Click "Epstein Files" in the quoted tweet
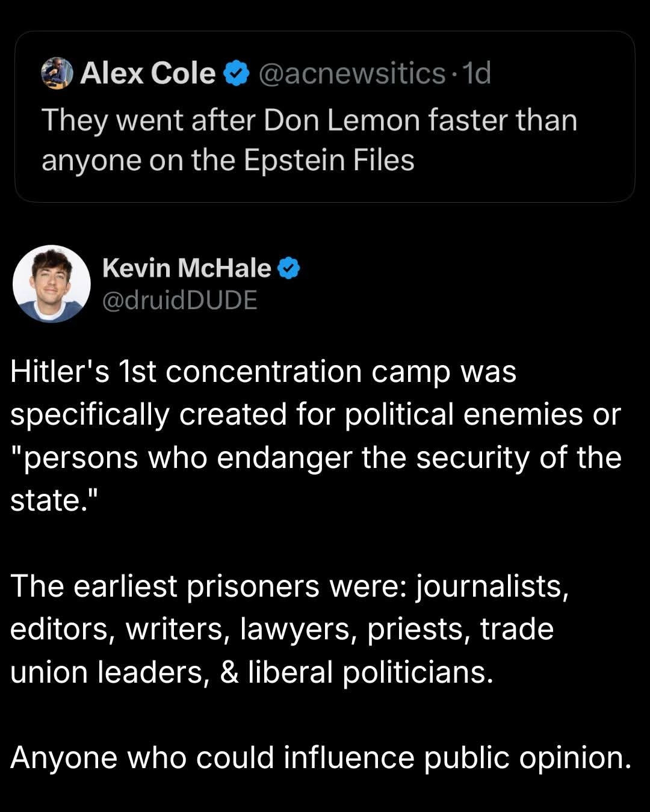Viewport: 650px width, 812px height. [329, 160]
